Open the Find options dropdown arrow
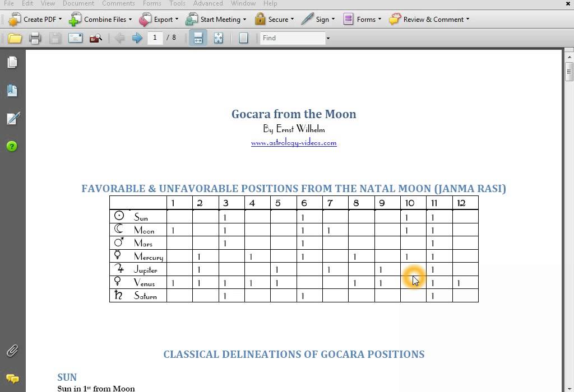574x392 pixels. coord(328,38)
